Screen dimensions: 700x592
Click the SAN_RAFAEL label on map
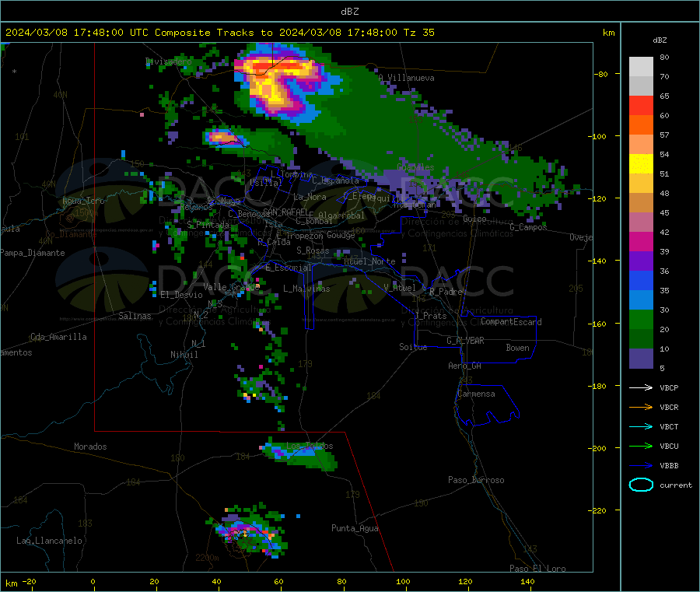click(x=284, y=212)
